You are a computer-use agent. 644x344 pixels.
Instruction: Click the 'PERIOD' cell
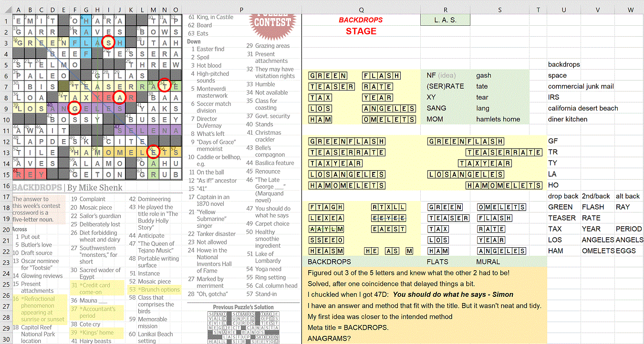[x=630, y=229]
